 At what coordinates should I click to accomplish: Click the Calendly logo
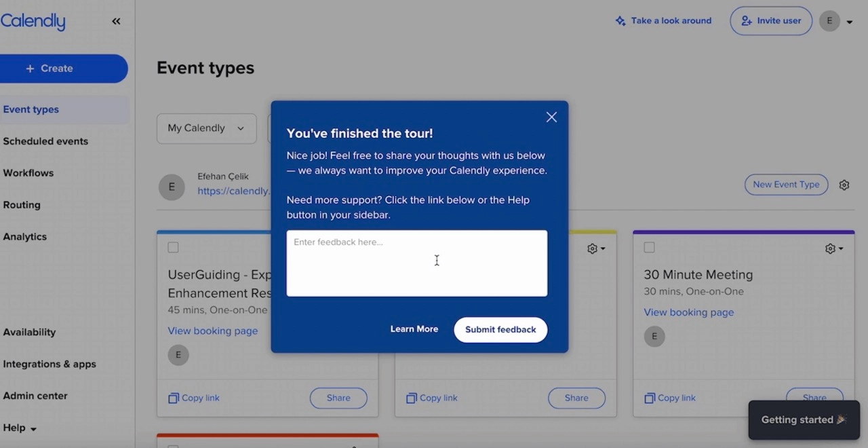coord(33,21)
